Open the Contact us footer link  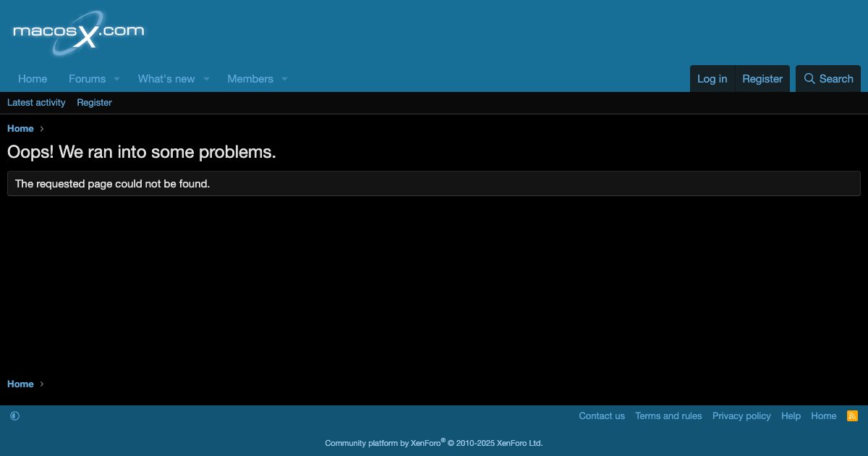(x=602, y=416)
